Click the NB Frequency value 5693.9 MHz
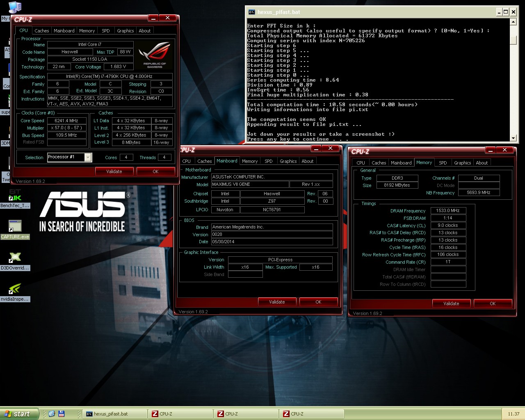The width and height of the screenshot is (525, 420). coord(479,192)
